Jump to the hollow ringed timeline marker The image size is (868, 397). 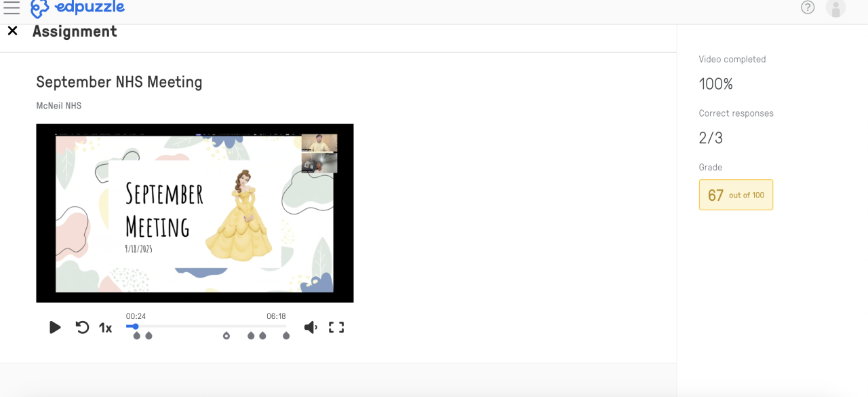pyautogui.click(x=226, y=335)
